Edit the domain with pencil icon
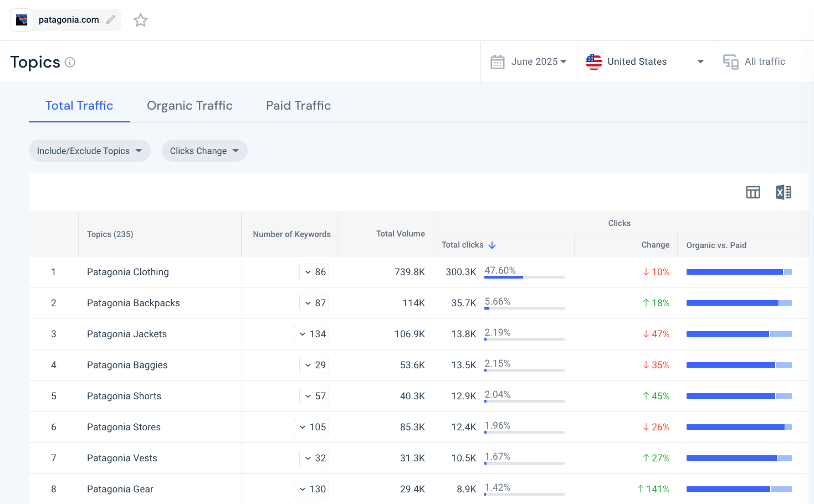This screenshot has width=814, height=504. pyautogui.click(x=111, y=20)
